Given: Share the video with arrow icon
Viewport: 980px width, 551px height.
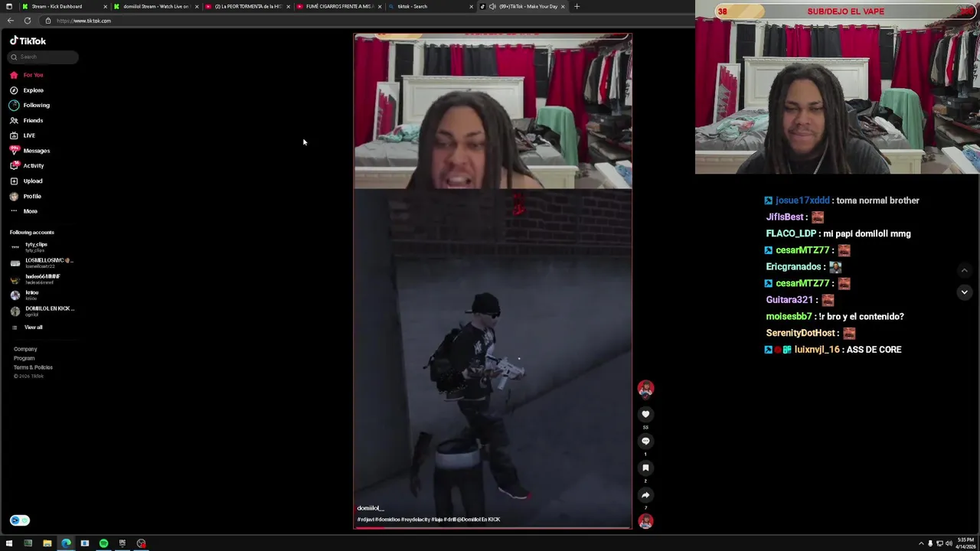Looking at the screenshot, I should (x=645, y=495).
